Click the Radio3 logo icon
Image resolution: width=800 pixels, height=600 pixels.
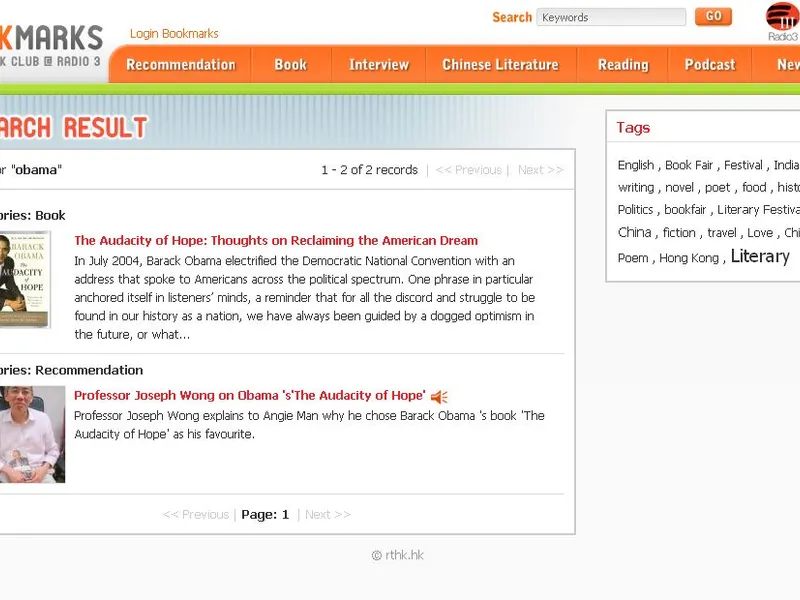point(783,21)
